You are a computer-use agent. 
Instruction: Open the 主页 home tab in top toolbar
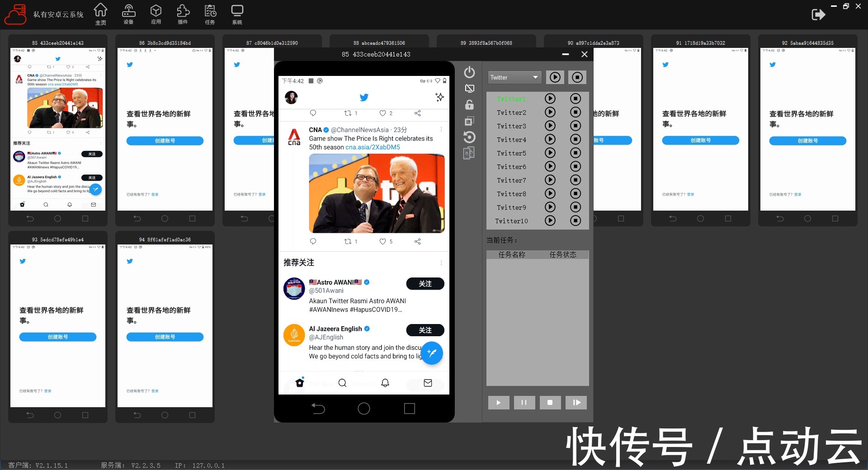101,14
